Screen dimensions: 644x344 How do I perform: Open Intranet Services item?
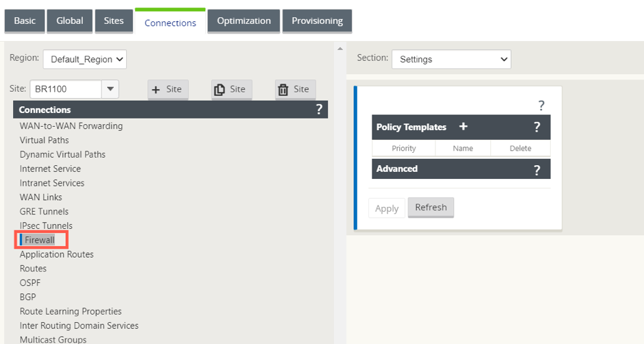[x=51, y=183]
